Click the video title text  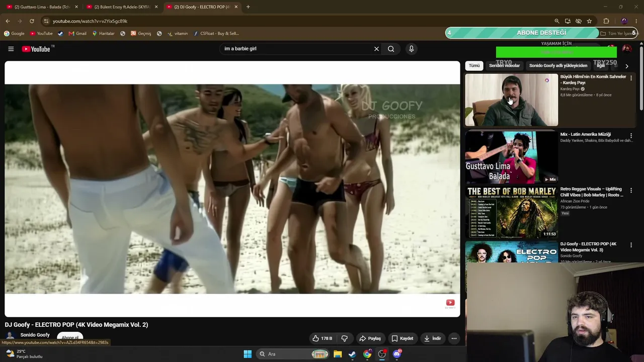pyautogui.click(x=76, y=325)
